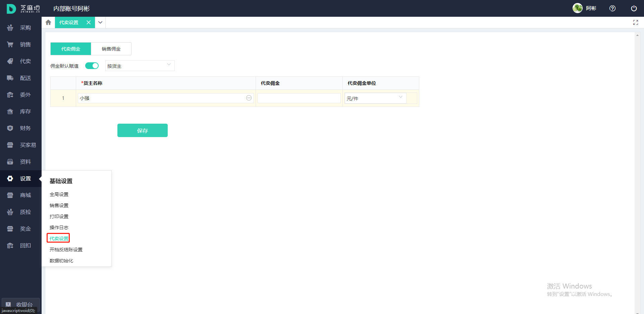Switch to the 销售佣金 tab
The width and height of the screenshot is (644, 314).
click(111, 49)
